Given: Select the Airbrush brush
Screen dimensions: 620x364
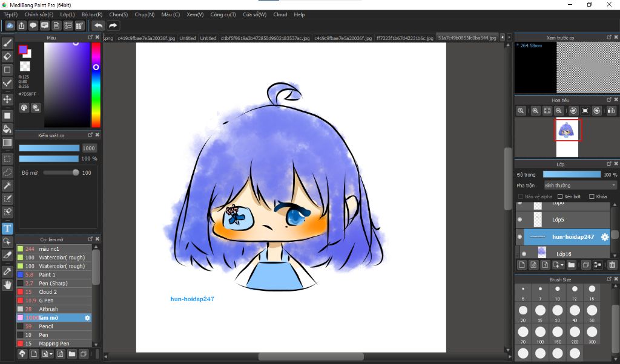Looking at the screenshot, I should 54,309.
